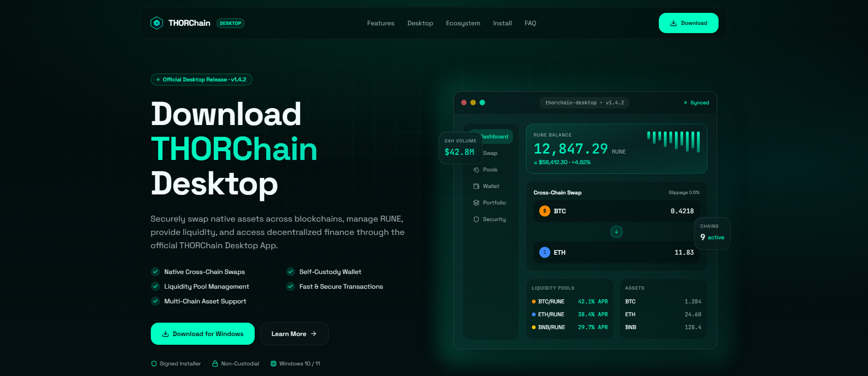The image size is (868, 376).
Task: Click the blue ETH coin icon
Action: [545, 252]
